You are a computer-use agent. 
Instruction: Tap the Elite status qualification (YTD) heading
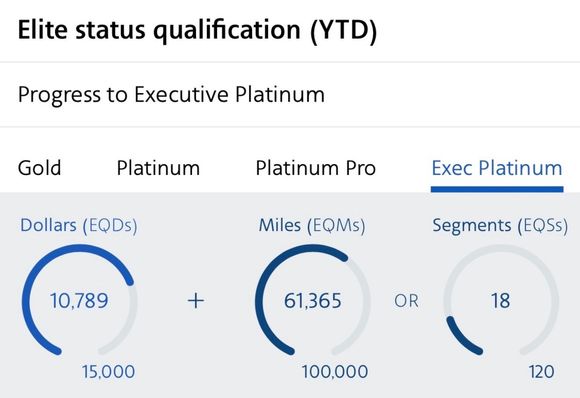point(197,30)
